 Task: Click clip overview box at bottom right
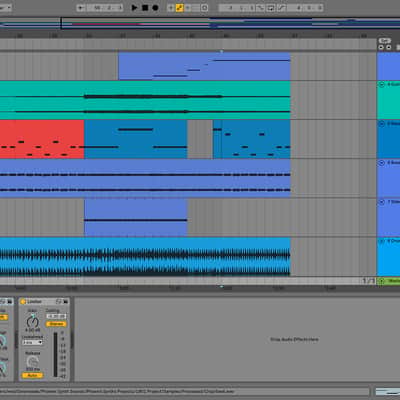(387, 392)
